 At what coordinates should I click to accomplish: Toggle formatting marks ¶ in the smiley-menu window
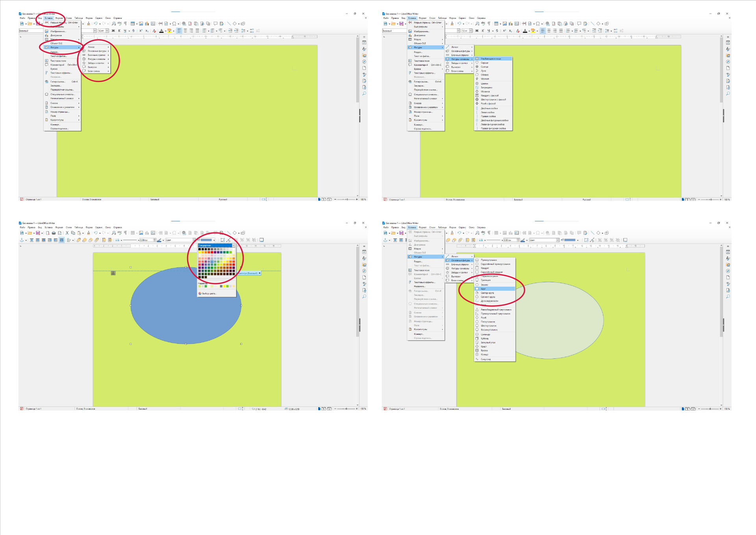tap(489, 24)
